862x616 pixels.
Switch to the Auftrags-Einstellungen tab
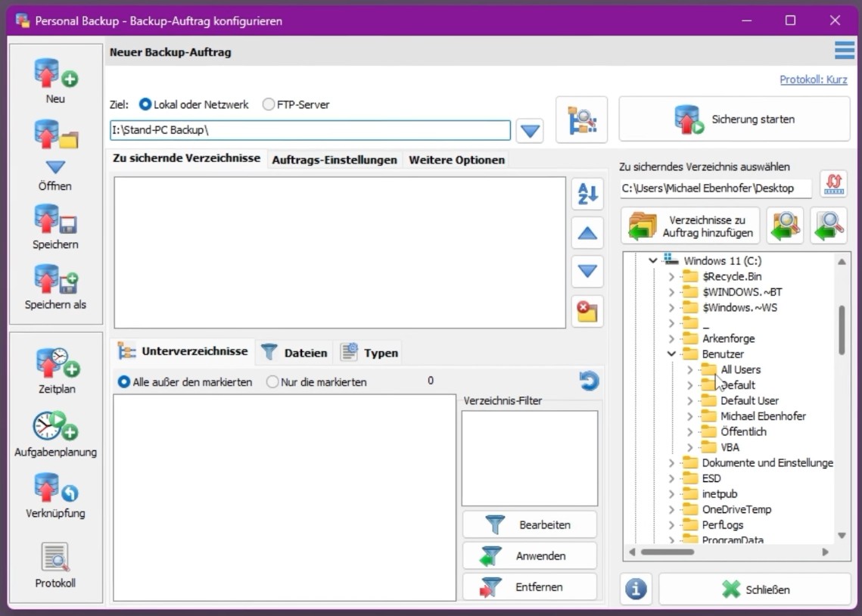[335, 160]
